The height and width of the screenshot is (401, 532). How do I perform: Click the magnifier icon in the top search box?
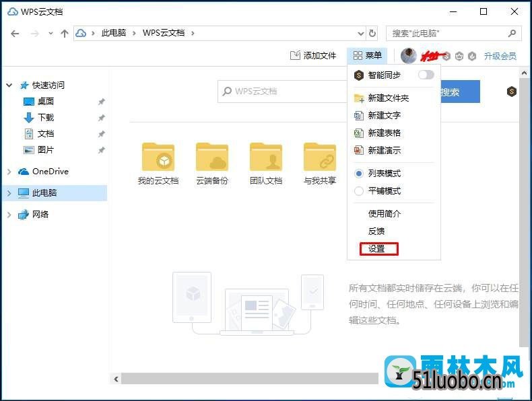[x=512, y=34]
